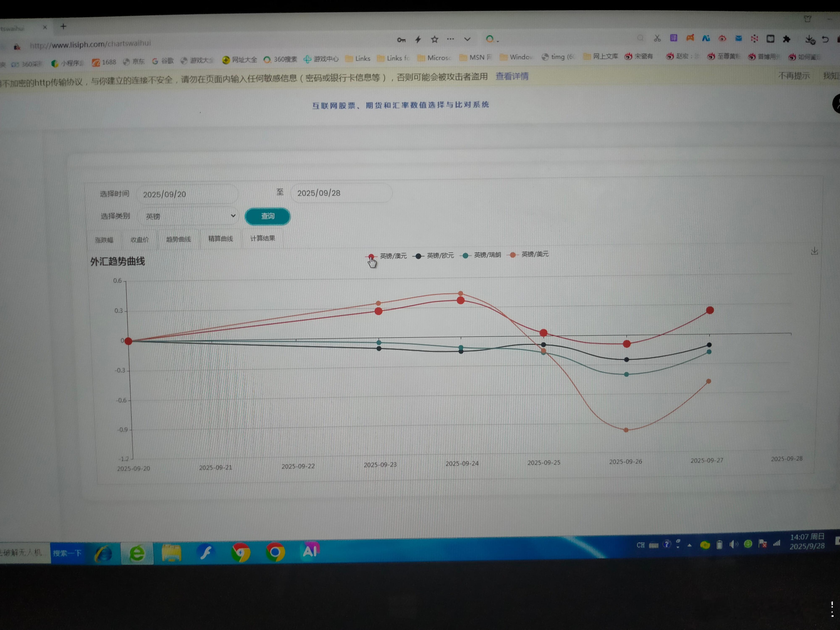Click the end date field 2025/09/28
840x630 pixels.
pos(341,193)
